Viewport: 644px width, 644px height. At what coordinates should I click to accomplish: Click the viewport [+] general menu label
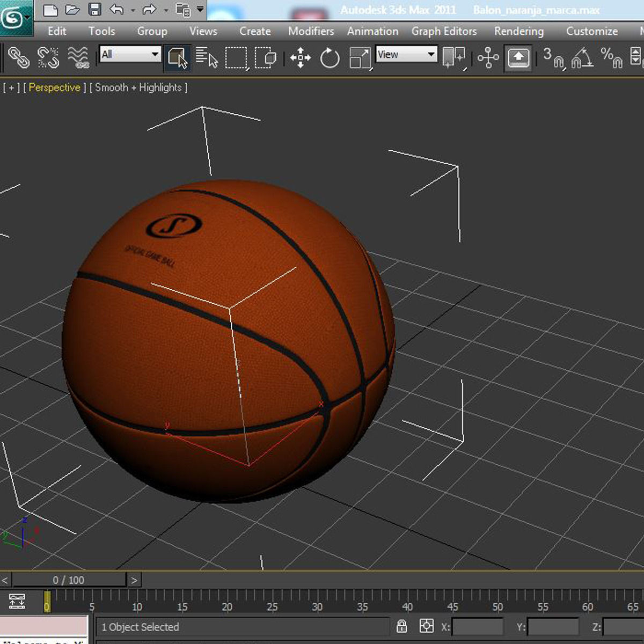click(x=12, y=87)
